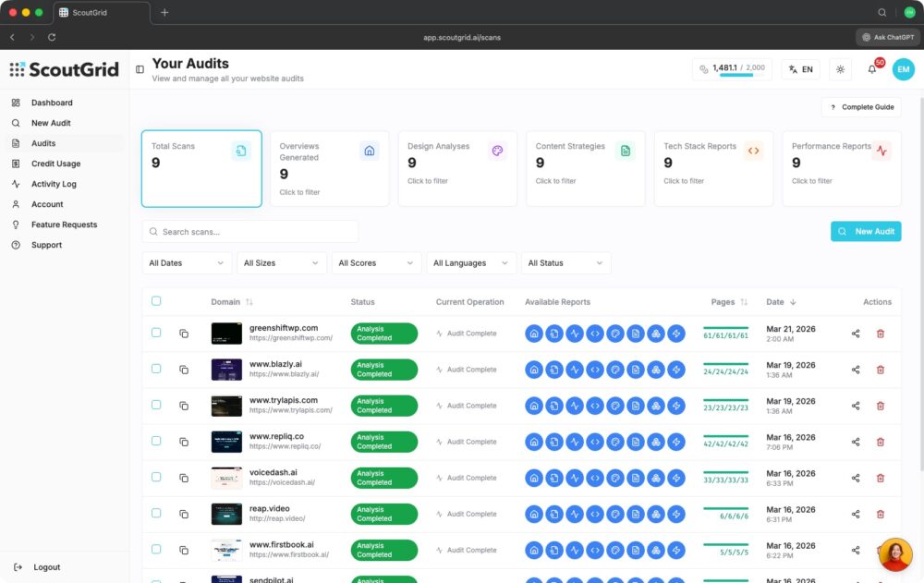924x583 pixels.
Task: Delete the greenshiftwp.com audit via trash icon
Action: pos(880,334)
